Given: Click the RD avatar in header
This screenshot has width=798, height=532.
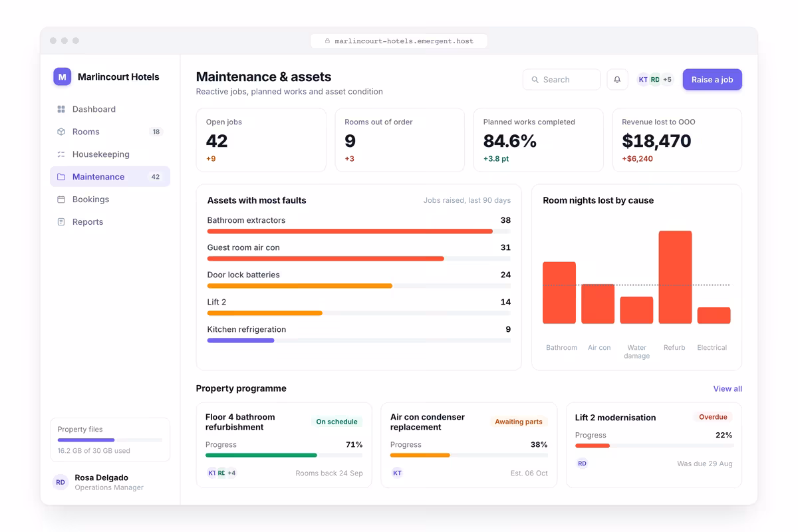Looking at the screenshot, I should point(655,80).
